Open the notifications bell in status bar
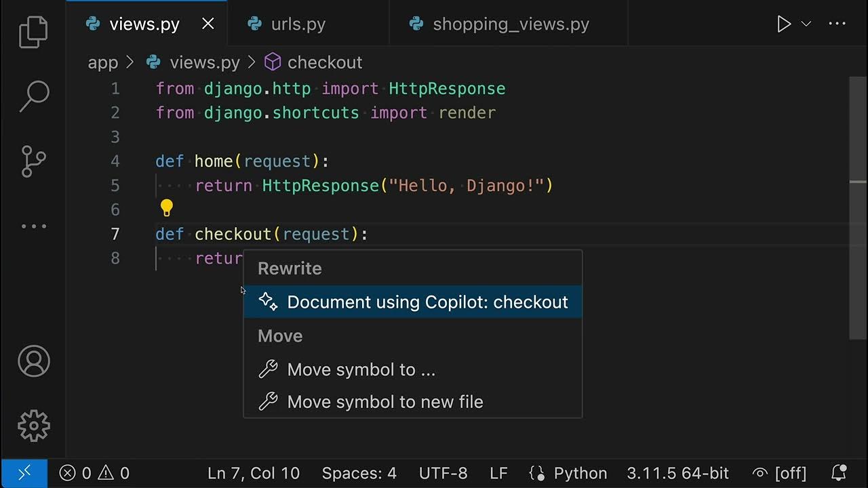The image size is (868, 488). click(839, 472)
